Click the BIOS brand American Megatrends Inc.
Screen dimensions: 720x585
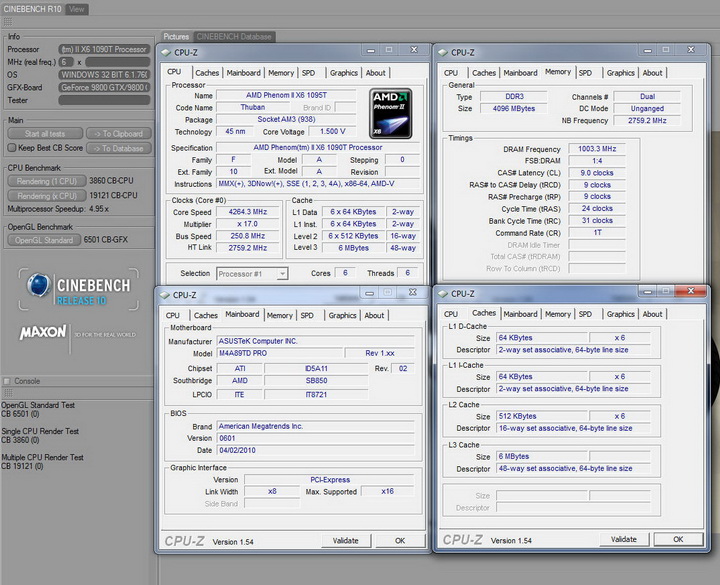coord(315,426)
